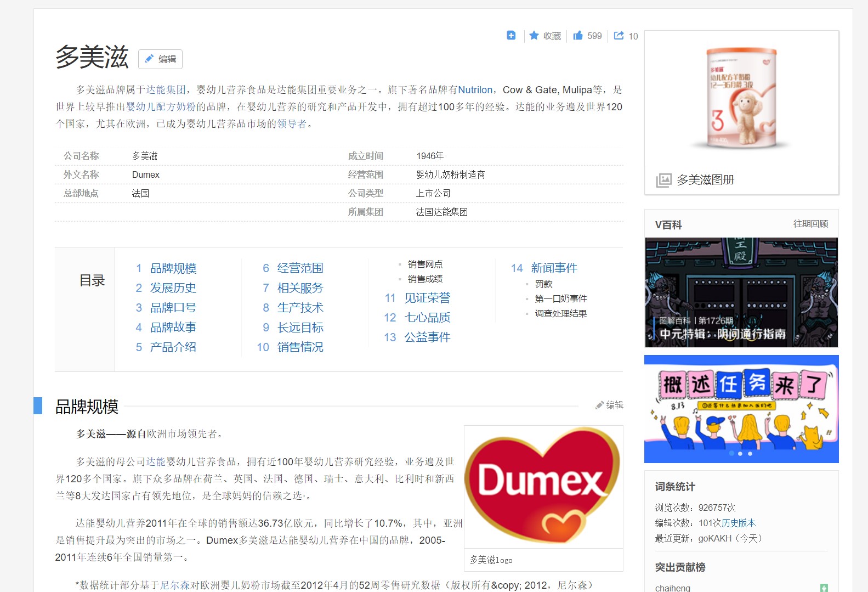
Task: Click the 多美滋logo image caption
Action: 491,560
